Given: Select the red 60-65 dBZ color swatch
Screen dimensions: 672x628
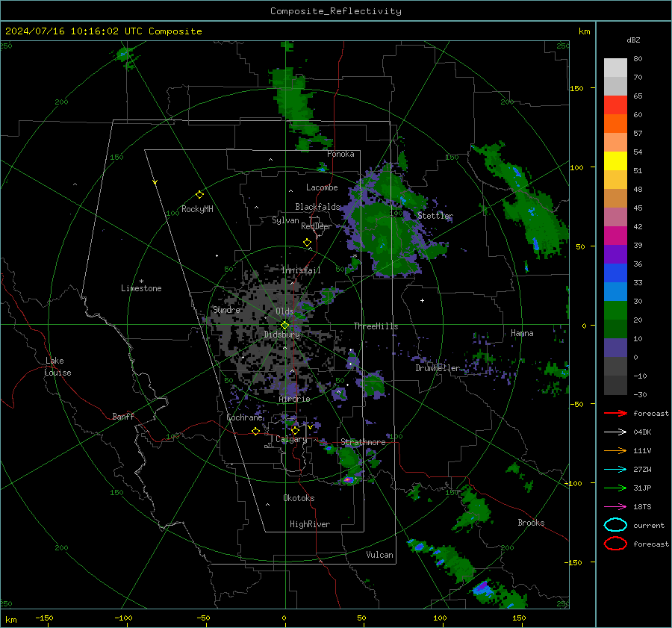Looking at the screenshot, I should click(x=615, y=105).
